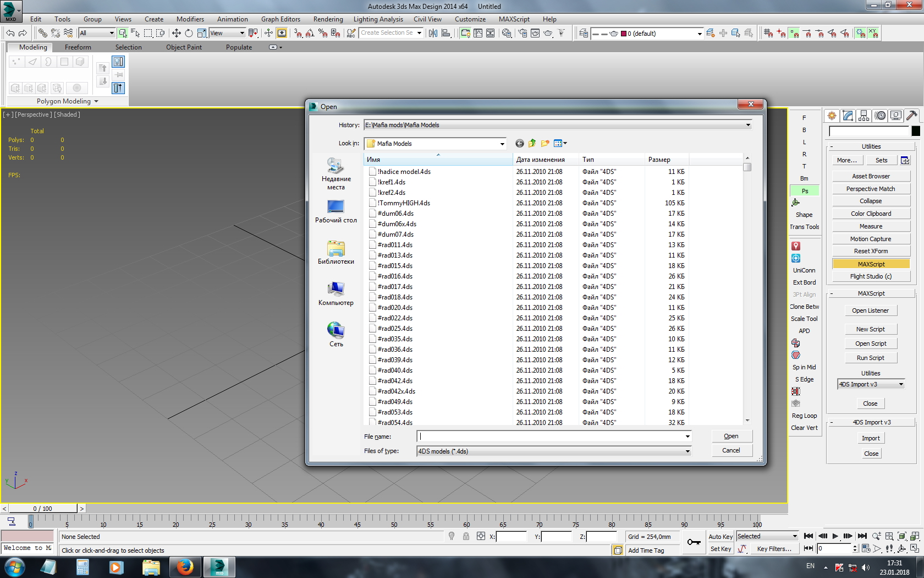Click Maximize Viewport Toggle icon
The height and width of the screenshot is (578, 924).
(x=914, y=548)
